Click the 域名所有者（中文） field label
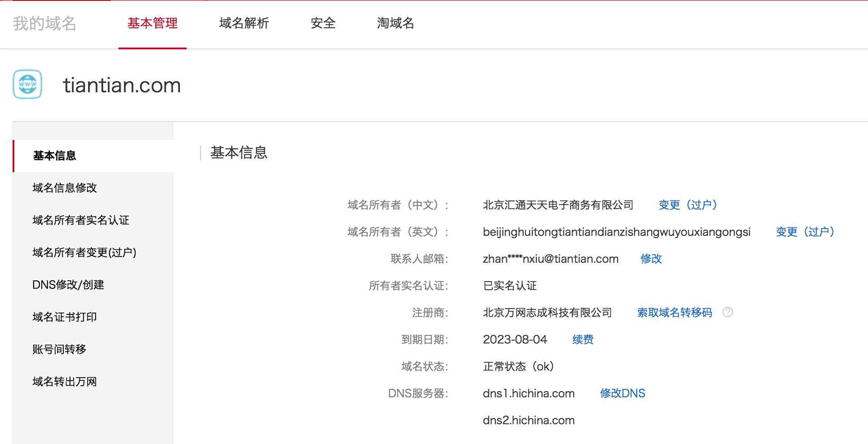Image resolution: width=868 pixels, height=444 pixels. click(398, 205)
